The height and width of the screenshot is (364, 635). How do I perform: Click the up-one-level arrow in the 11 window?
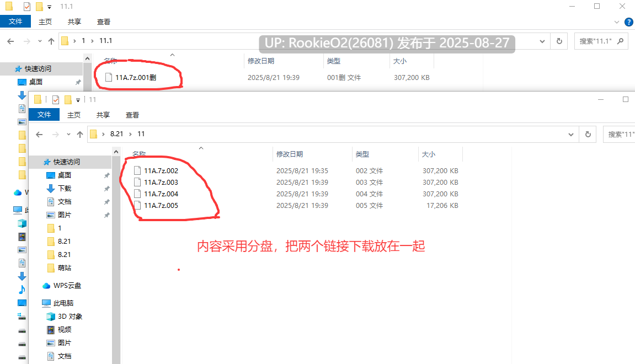80,135
